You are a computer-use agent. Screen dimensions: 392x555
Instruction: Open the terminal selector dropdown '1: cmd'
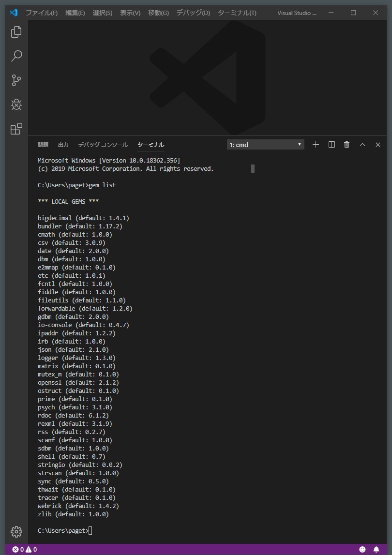click(x=266, y=144)
